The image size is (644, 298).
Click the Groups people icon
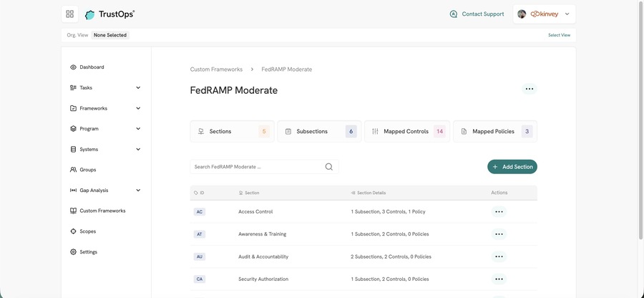(x=73, y=169)
